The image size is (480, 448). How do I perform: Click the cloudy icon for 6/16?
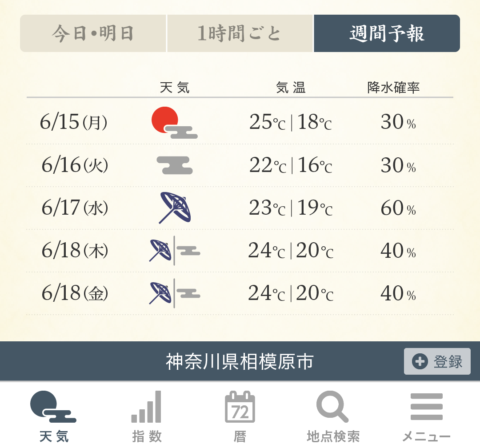(175, 165)
